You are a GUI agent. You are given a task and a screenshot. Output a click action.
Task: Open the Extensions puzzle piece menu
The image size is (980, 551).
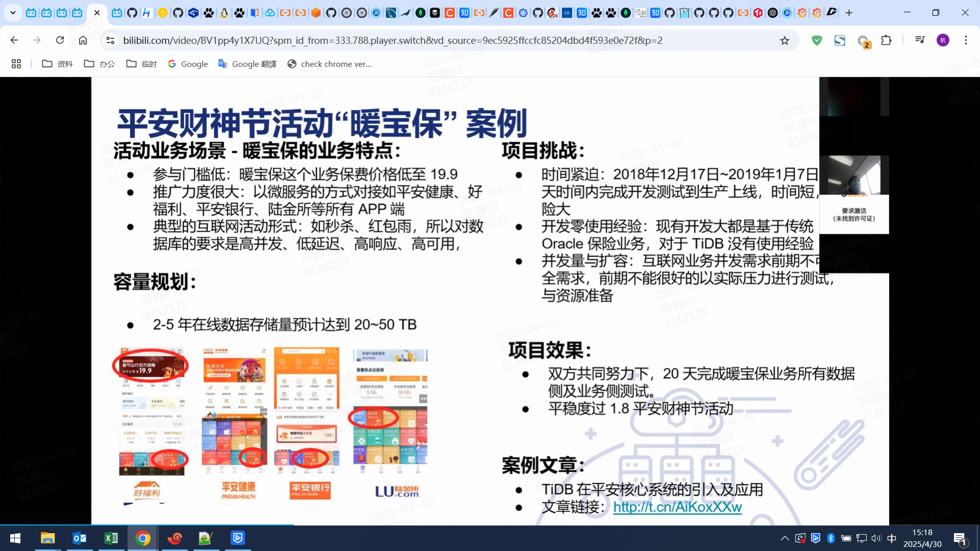coord(886,40)
